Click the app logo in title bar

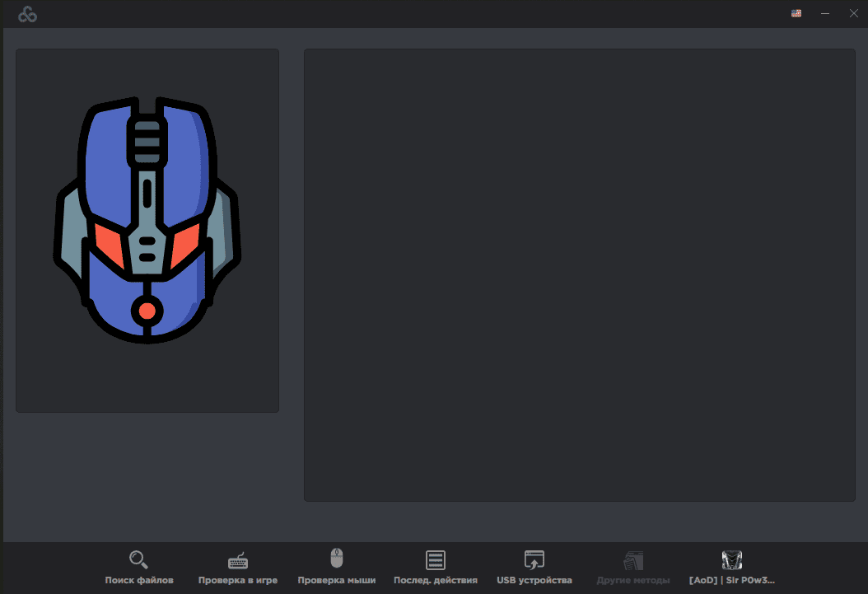28,14
